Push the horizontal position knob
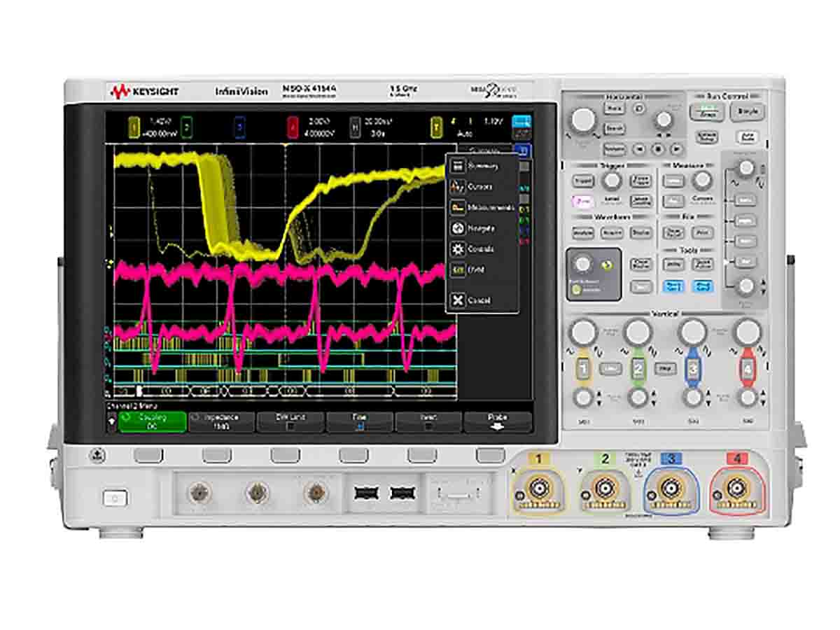 663,120
